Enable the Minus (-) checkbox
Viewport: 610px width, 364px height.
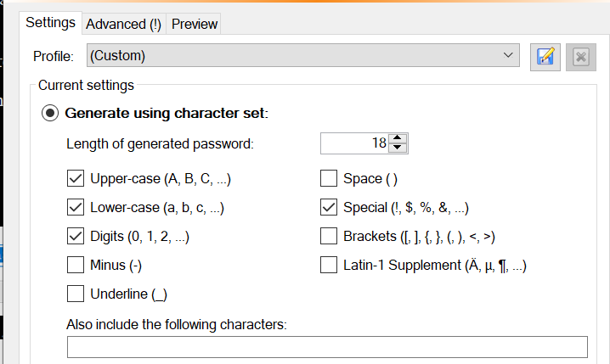click(x=76, y=265)
